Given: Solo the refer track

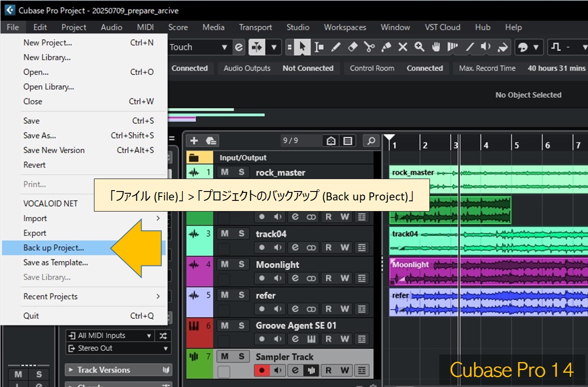Looking at the screenshot, I should (241, 295).
